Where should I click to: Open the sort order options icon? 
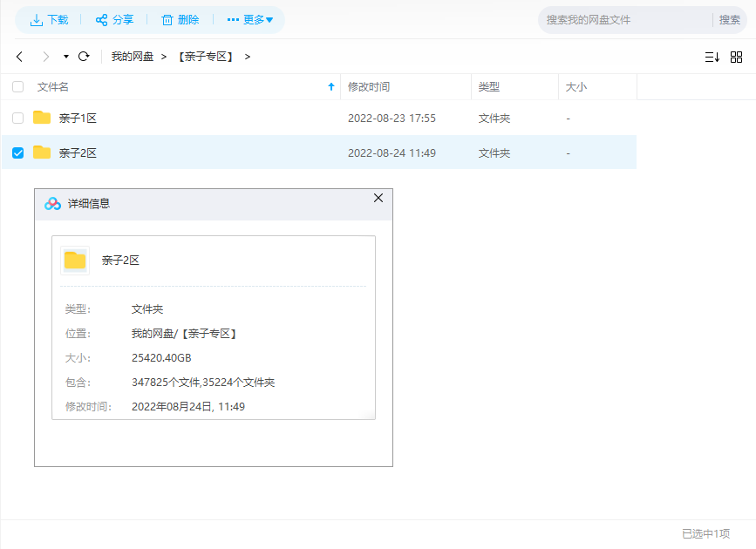pyautogui.click(x=712, y=57)
